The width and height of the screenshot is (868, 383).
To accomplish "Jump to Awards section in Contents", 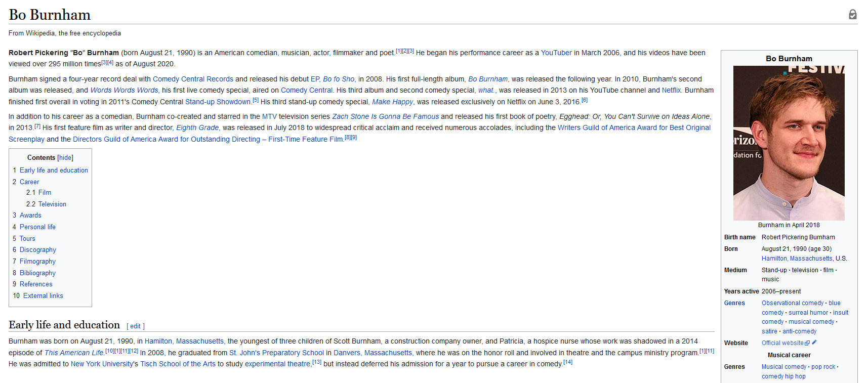I will click(x=30, y=216).
